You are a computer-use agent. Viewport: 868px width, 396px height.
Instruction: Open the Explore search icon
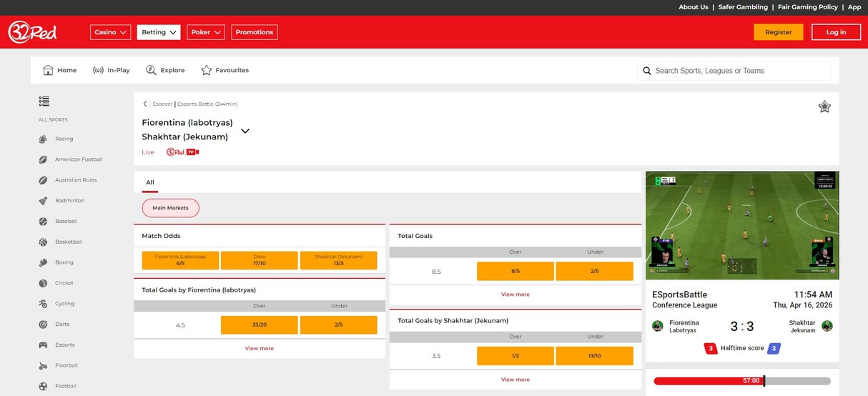point(151,70)
